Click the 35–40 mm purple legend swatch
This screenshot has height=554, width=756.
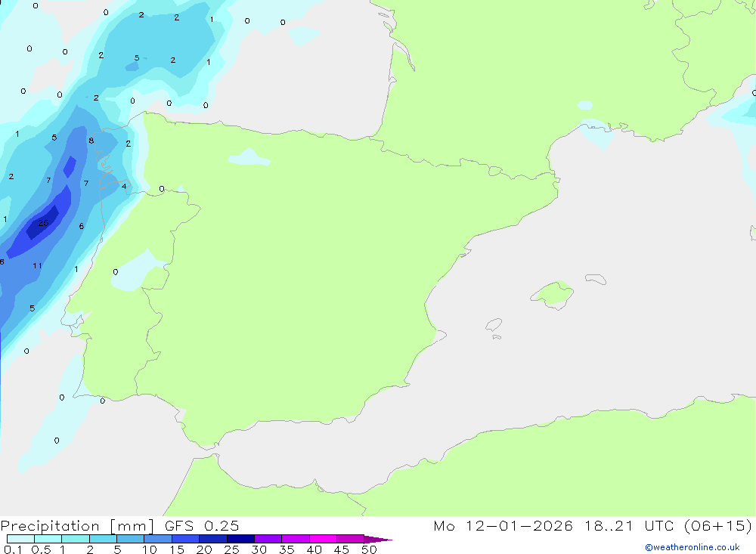tap(296, 539)
